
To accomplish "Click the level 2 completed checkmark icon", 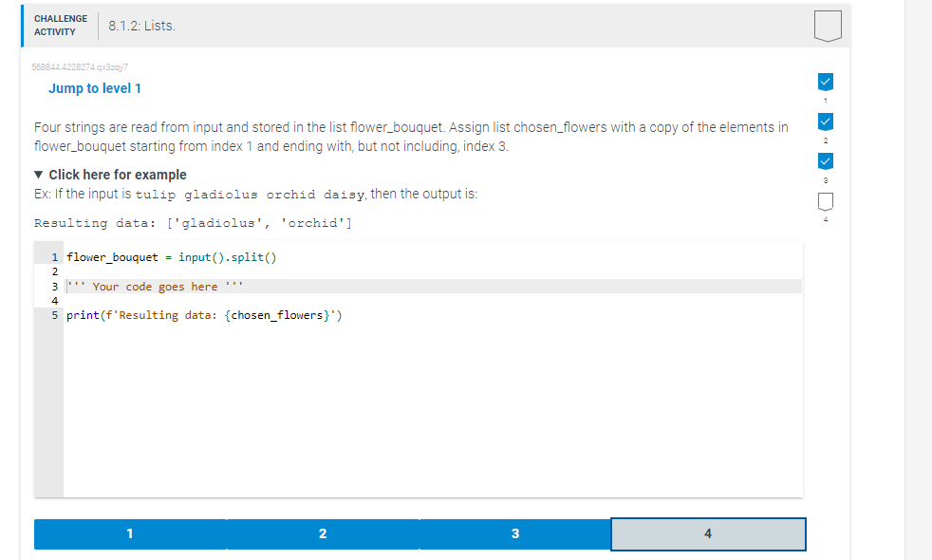I will click(825, 121).
